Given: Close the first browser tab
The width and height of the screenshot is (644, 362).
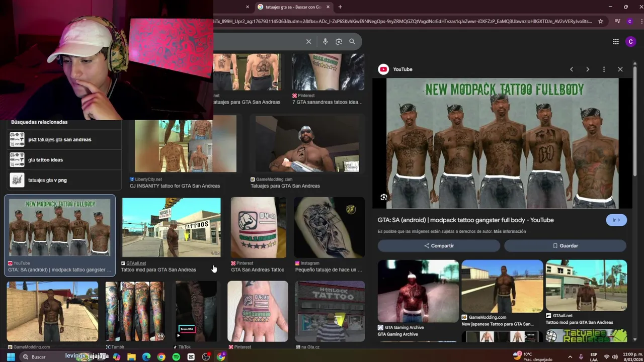Looking at the screenshot, I should pyautogui.click(x=248, y=7).
